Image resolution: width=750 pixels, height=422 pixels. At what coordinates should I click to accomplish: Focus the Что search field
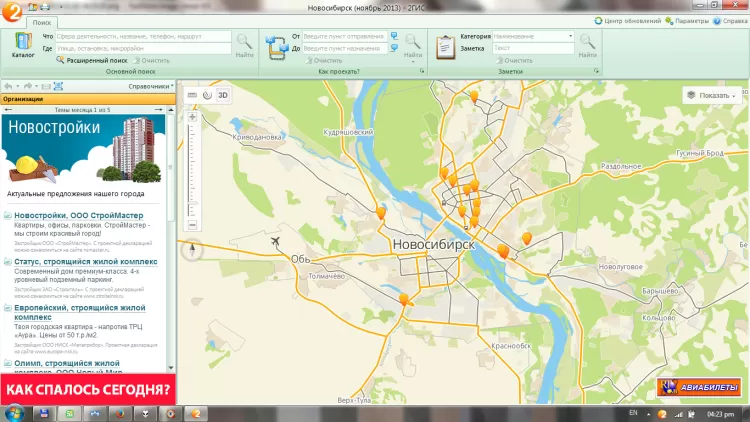click(143, 36)
